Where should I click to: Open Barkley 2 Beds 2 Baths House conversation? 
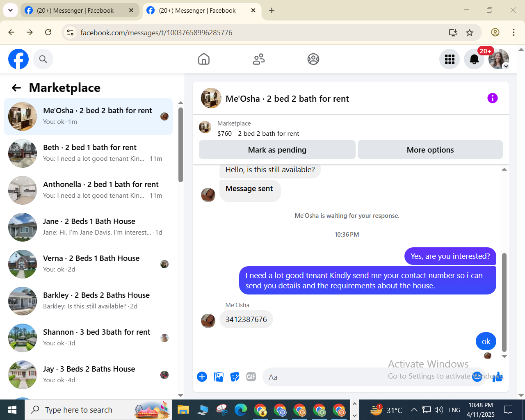point(88,301)
